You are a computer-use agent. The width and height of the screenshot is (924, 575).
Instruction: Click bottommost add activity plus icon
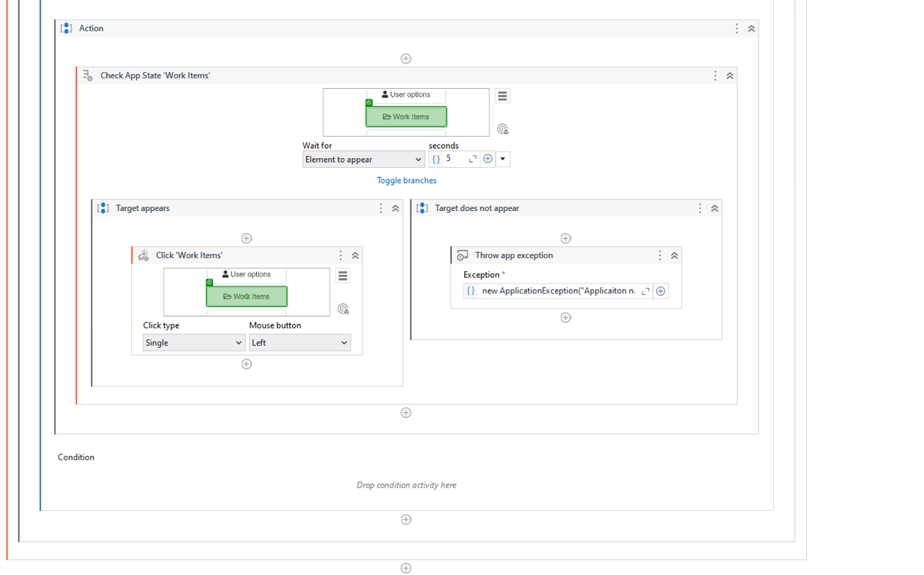point(406,568)
